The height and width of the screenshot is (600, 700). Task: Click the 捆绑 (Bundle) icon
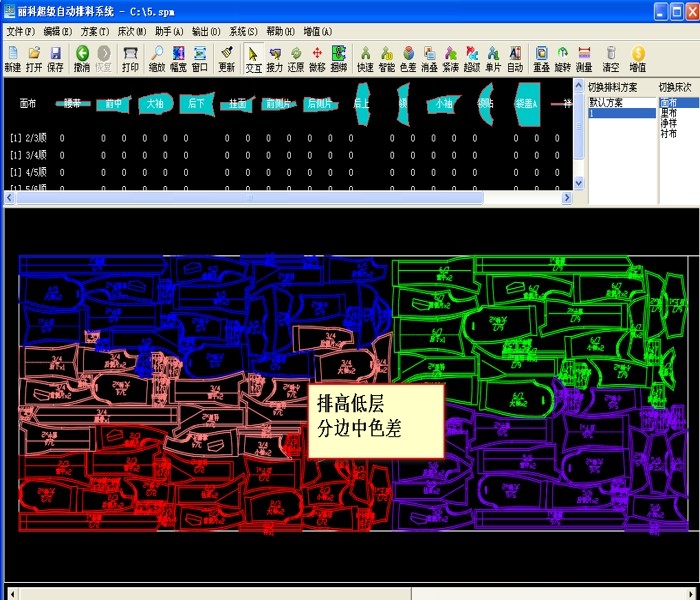click(x=339, y=58)
